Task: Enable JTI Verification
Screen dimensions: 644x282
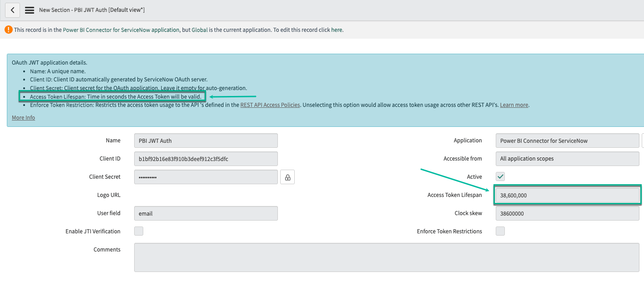Action: click(x=138, y=231)
